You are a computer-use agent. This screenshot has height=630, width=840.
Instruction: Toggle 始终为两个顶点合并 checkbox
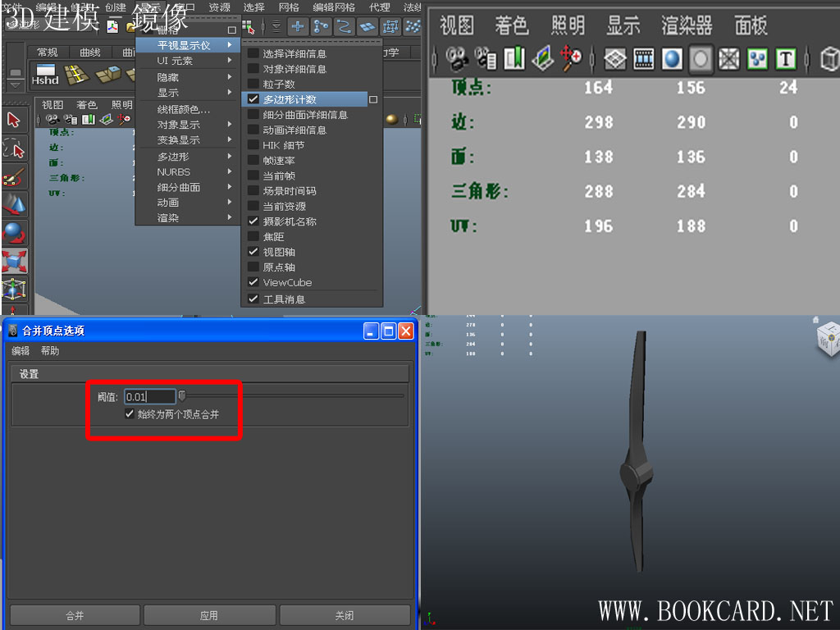point(130,414)
